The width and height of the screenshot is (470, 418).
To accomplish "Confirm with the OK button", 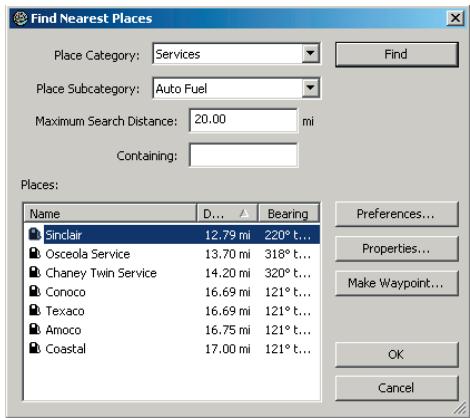I will pos(397,355).
